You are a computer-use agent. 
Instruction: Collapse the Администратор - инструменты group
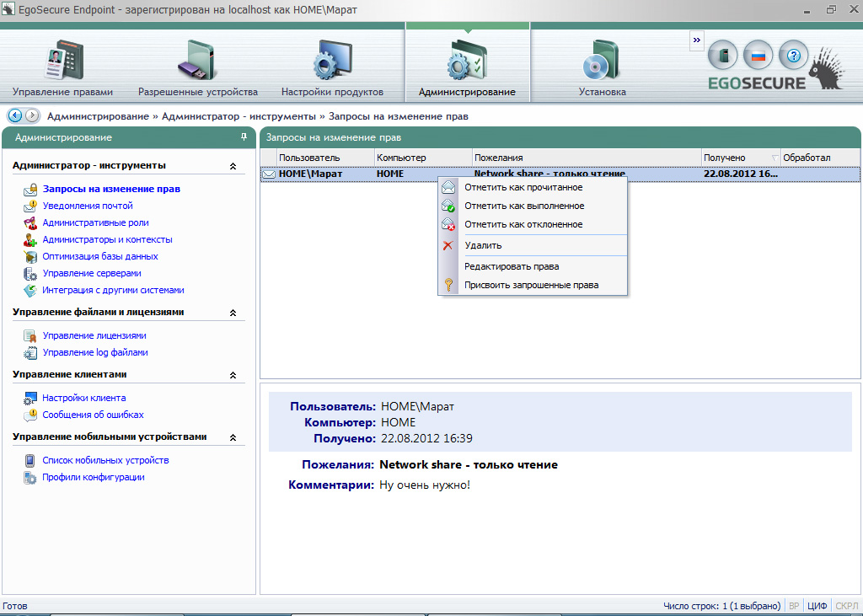click(233, 166)
